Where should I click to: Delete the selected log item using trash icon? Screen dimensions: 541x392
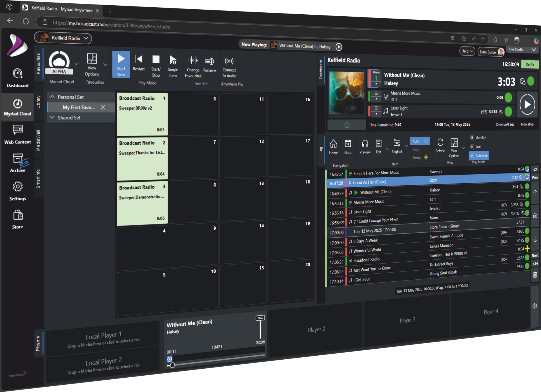(535, 275)
